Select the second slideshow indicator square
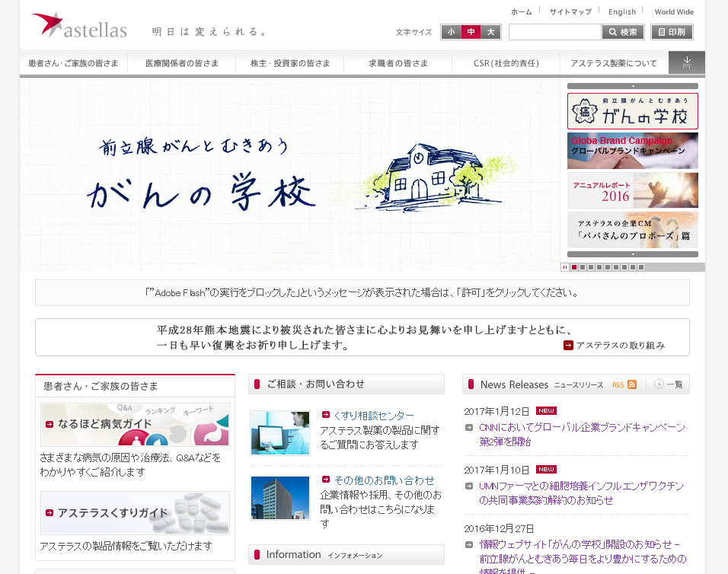Screen dimensions: 728x574 pos(583,267)
